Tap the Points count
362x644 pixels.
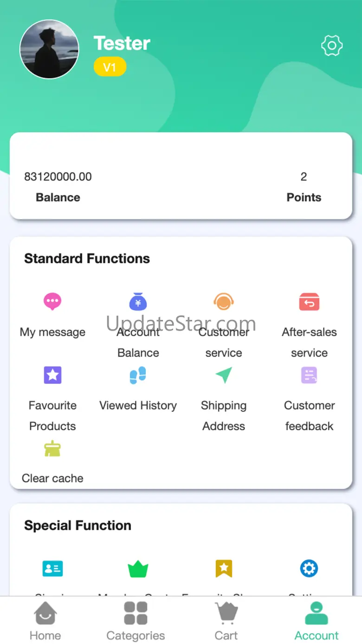304,177
